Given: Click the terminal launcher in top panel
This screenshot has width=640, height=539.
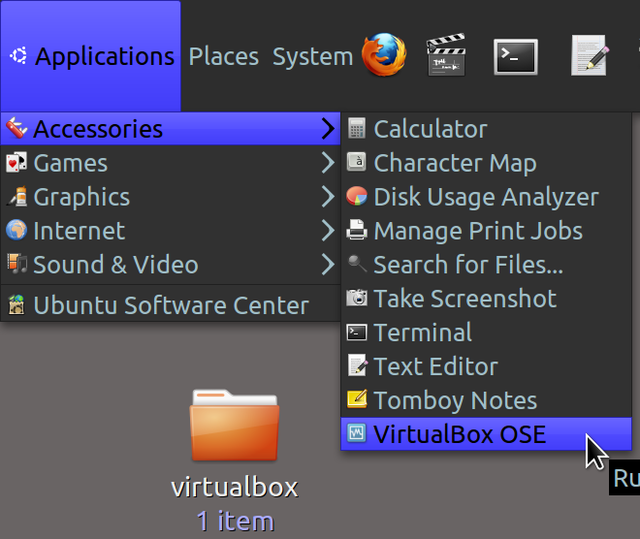Looking at the screenshot, I should point(516,57).
